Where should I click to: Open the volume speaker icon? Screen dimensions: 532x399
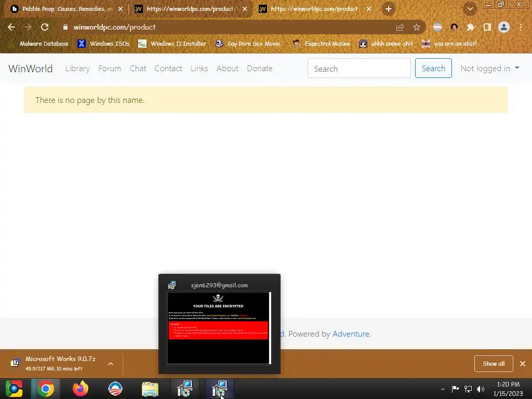tap(481, 389)
